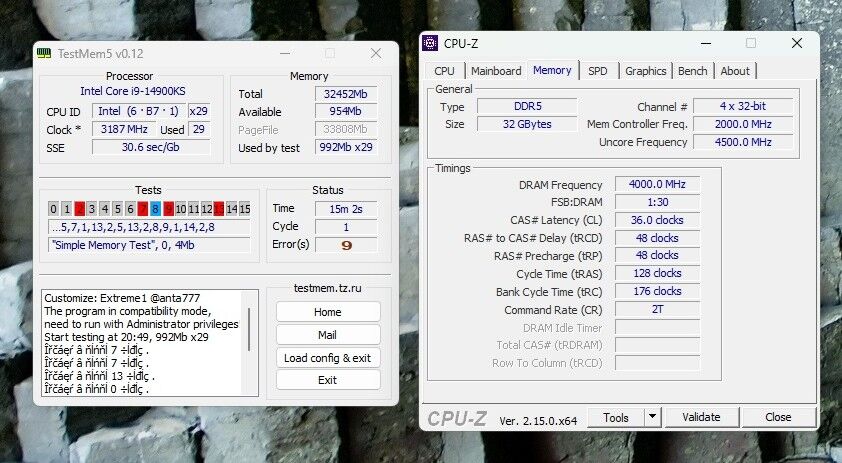Viewport: 842px width, 463px height.
Task: Click the testmem.tz.ru label
Action: pos(328,288)
